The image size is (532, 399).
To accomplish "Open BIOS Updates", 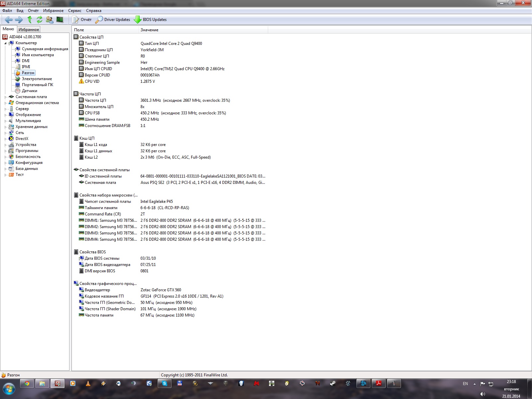I will point(150,20).
